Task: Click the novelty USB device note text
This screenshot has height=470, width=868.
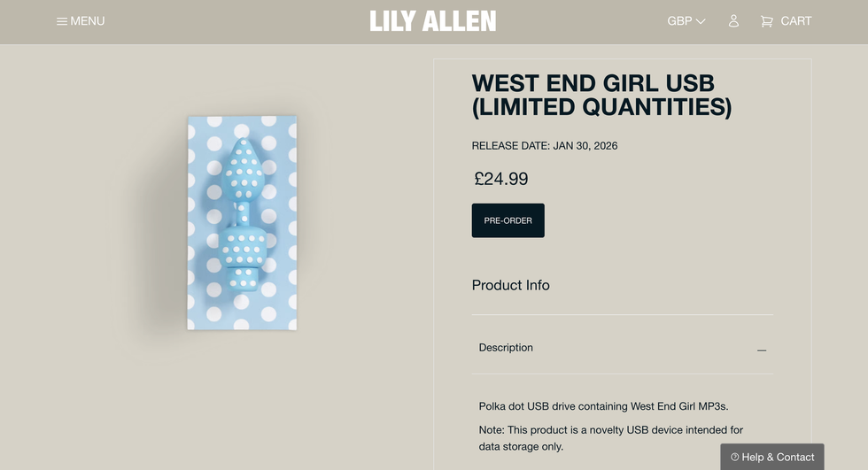Action: coord(610,438)
